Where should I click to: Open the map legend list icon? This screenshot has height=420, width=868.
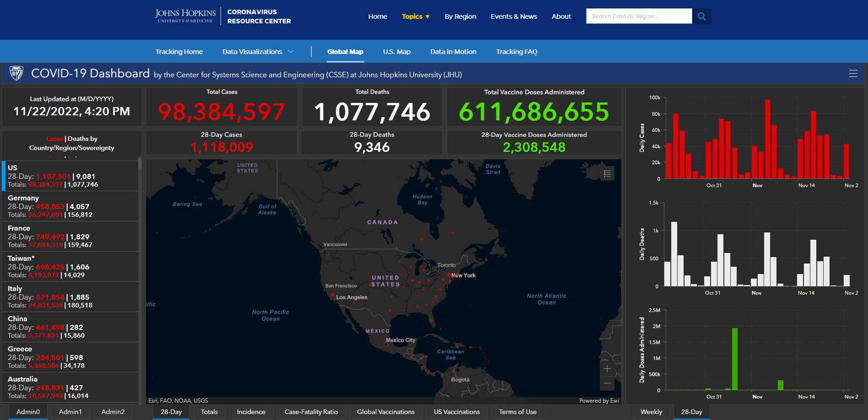[607, 173]
